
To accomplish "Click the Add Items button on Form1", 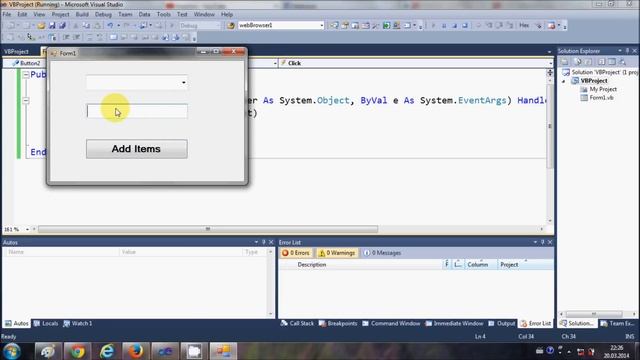I will pos(137,149).
